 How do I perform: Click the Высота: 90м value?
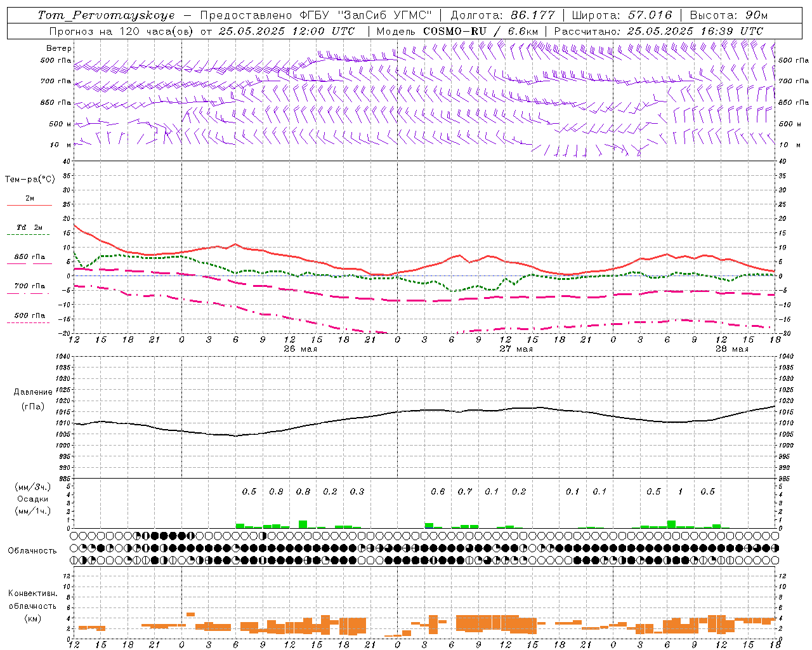click(728, 15)
